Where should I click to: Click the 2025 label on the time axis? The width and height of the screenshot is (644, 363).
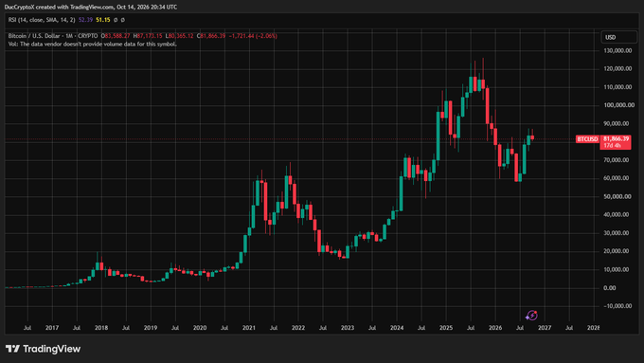click(446, 328)
